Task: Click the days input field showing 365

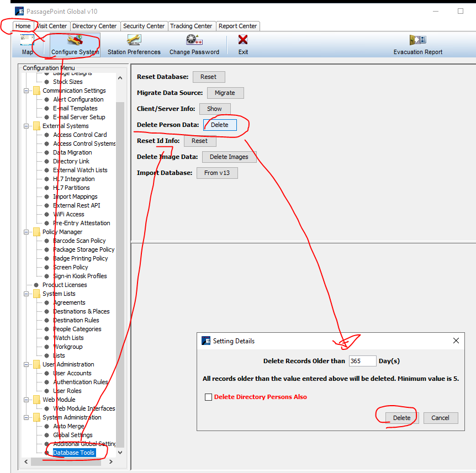Action: click(362, 361)
